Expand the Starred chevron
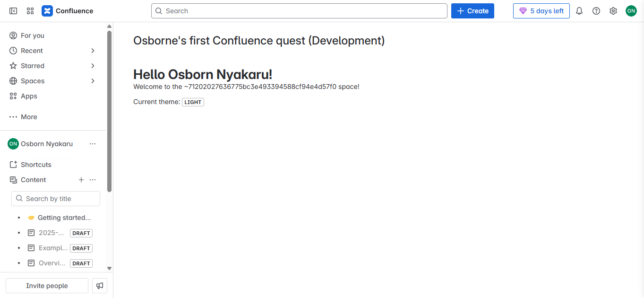The height and width of the screenshot is (298, 644). [x=93, y=66]
